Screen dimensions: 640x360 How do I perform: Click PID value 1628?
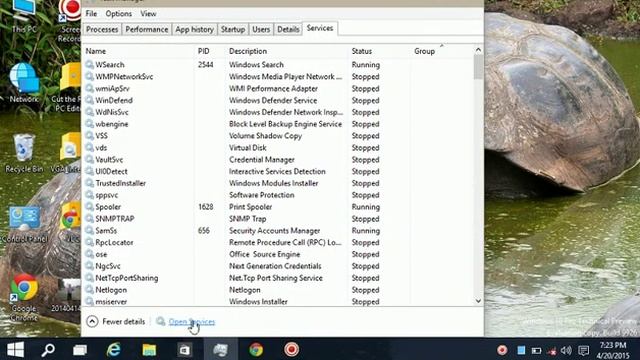pyautogui.click(x=206, y=207)
